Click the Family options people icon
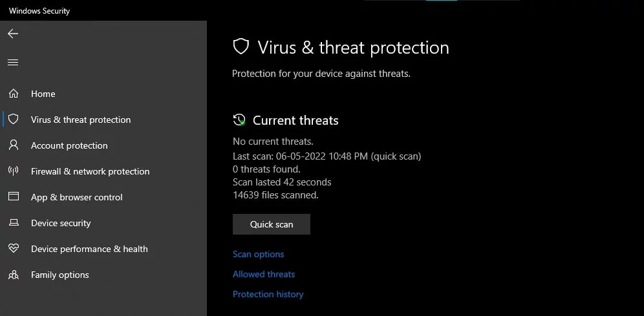This screenshot has height=316, width=644. click(14, 275)
